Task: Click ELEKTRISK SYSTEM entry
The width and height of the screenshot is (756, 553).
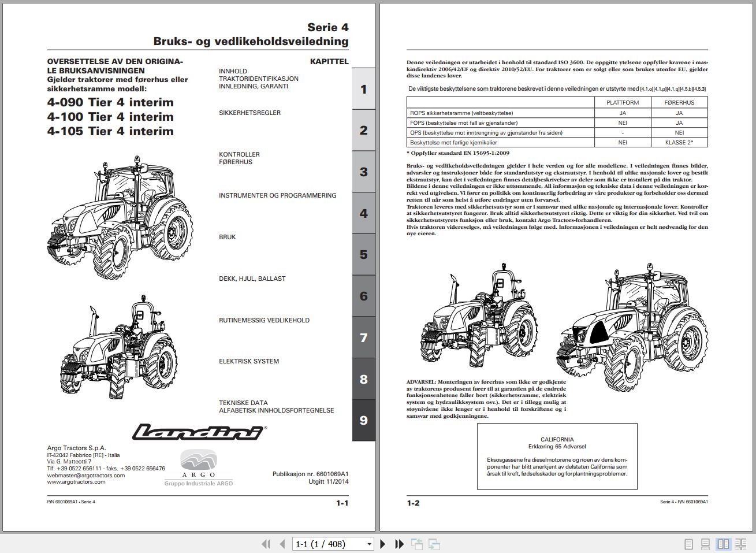Action: point(248,361)
